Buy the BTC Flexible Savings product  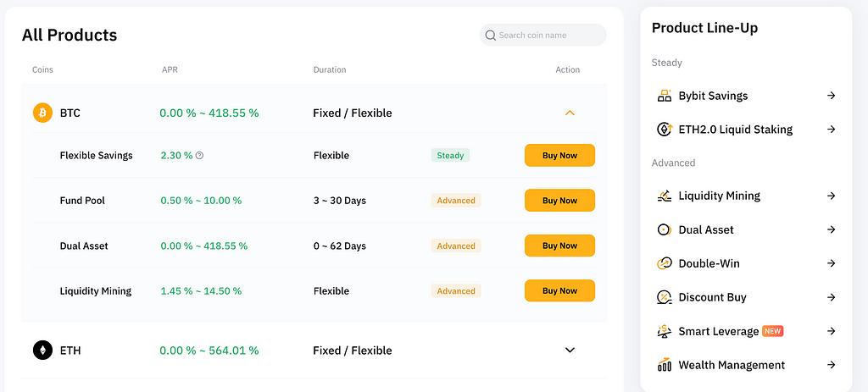pyautogui.click(x=559, y=156)
